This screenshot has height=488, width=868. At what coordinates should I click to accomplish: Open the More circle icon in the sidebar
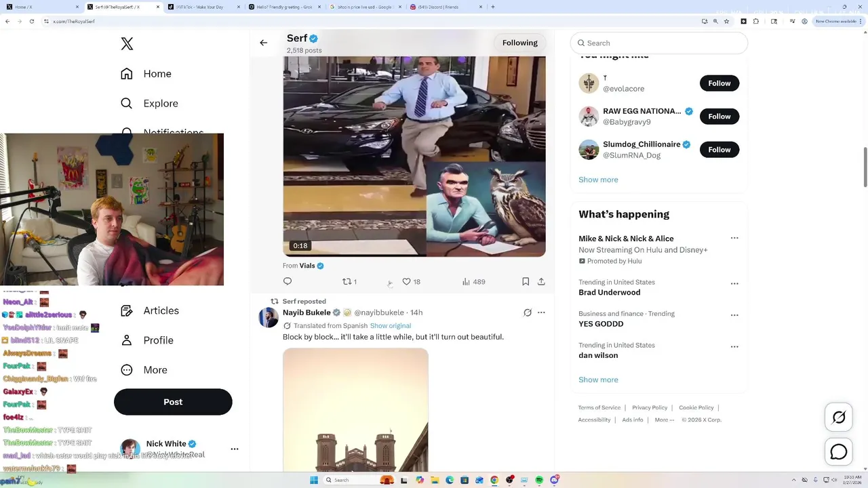(127, 370)
